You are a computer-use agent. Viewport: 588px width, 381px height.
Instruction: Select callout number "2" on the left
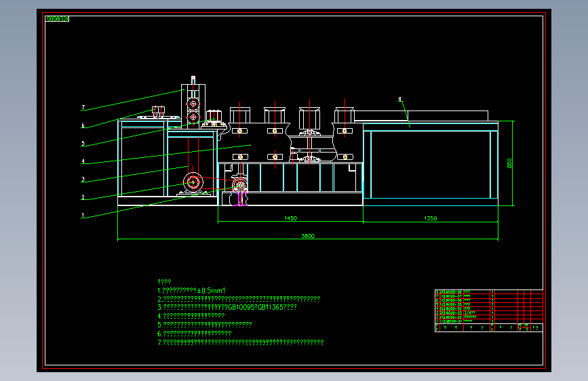click(x=83, y=197)
